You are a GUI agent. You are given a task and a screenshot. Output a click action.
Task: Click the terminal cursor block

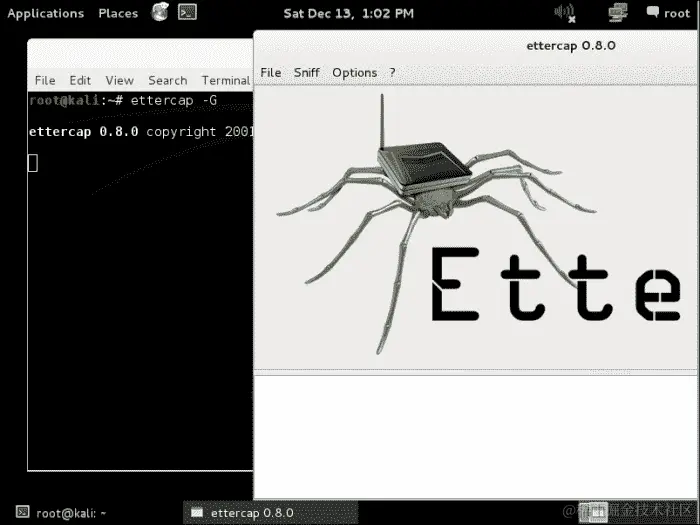coord(33,163)
